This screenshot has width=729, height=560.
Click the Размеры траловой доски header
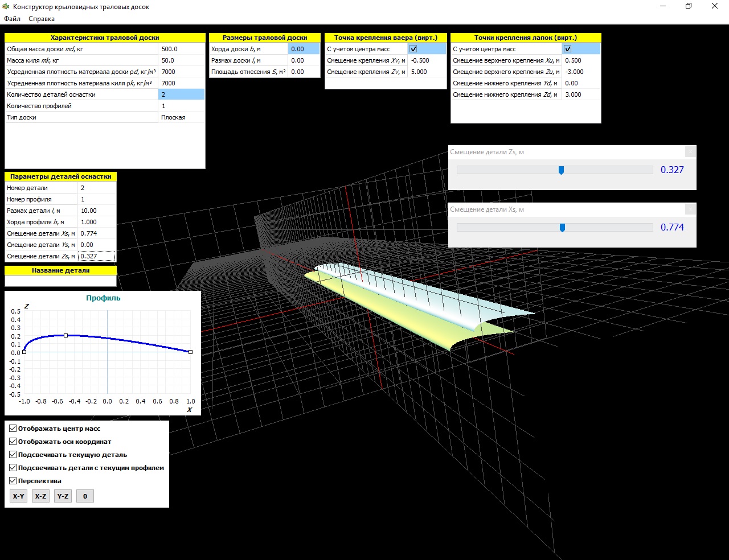[x=265, y=38]
